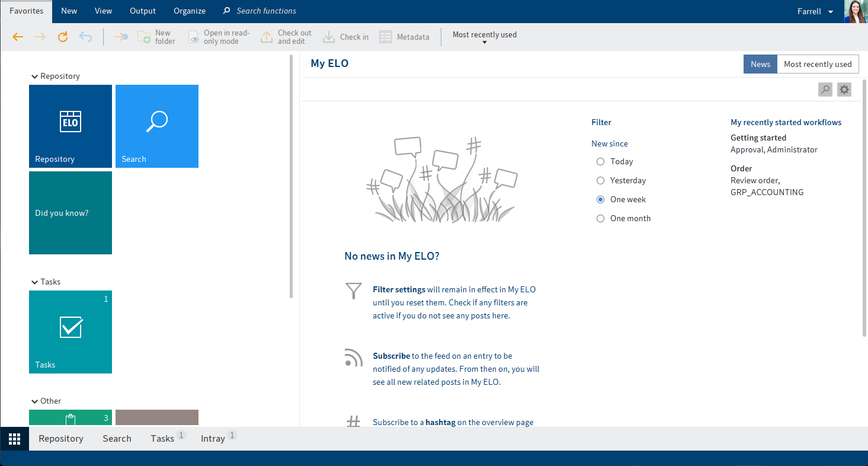Image resolution: width=868 pixels, height=466 pixels.
Task: Switch to the Organize ribbon tab
Action: 190,11
